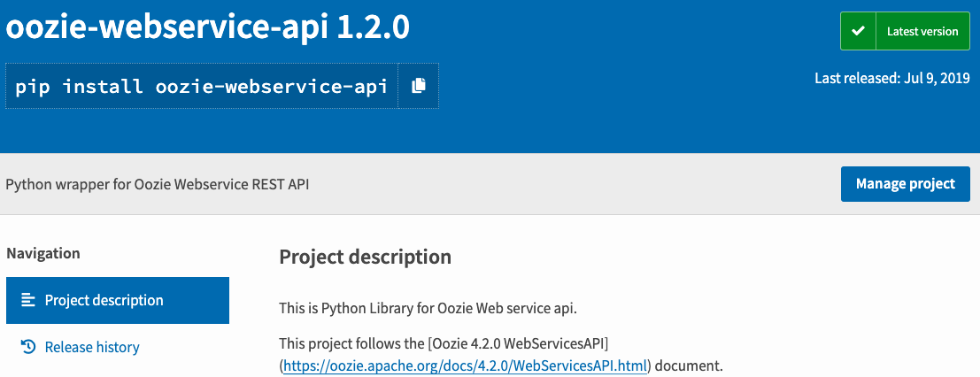Screen dimensions: 980x377
Task: Click the Navigation sidebar heading
Action: click(43, 253)
